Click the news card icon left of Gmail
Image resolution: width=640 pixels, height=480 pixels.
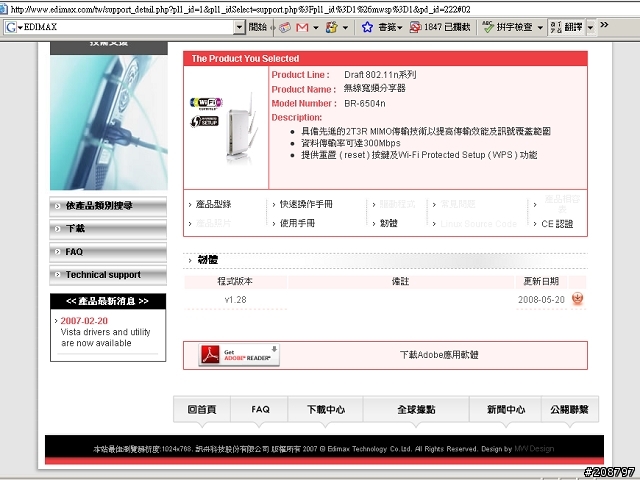point(285,27)
